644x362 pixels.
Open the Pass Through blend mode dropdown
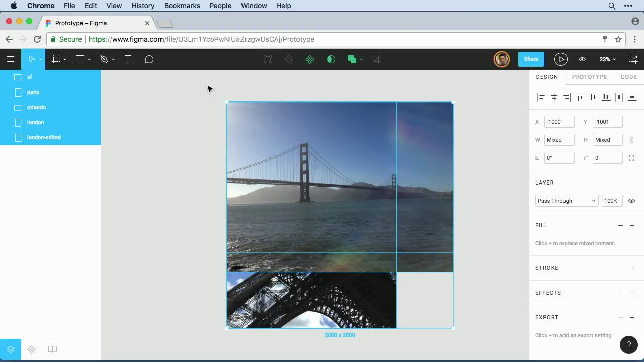(x=567, y=200)
